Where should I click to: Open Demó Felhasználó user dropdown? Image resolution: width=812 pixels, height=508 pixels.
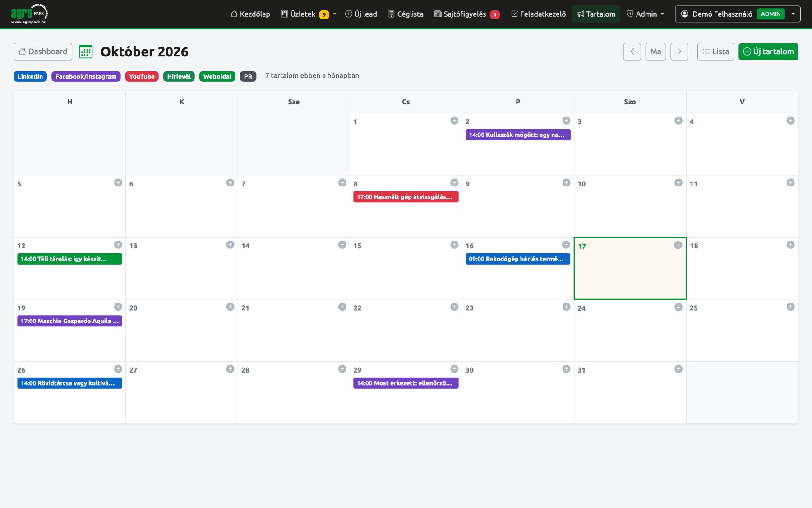(x=738, y=14)
